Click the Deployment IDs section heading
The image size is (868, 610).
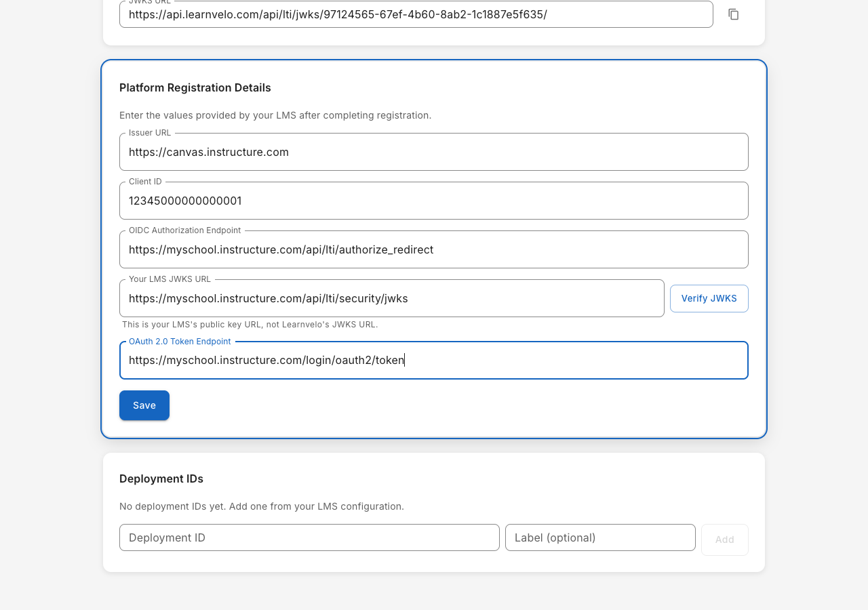pyautogui.click(x=161, y=479)
